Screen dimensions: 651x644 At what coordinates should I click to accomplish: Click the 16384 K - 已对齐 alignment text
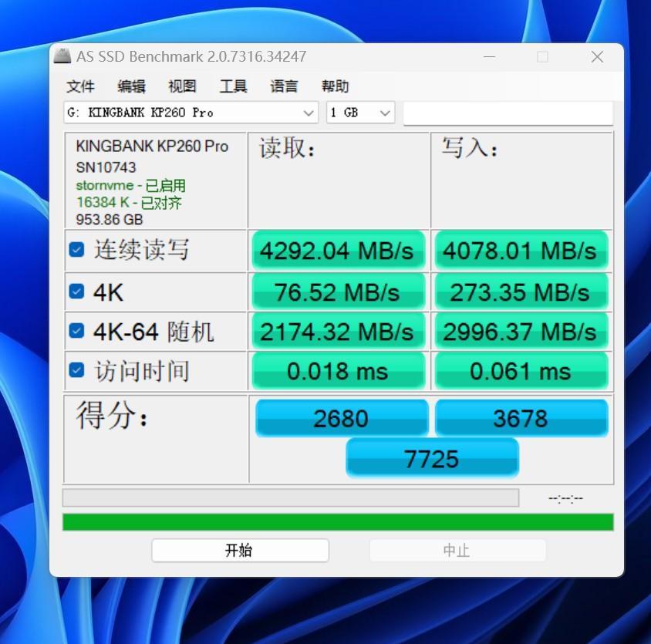(x=129, y=202)
